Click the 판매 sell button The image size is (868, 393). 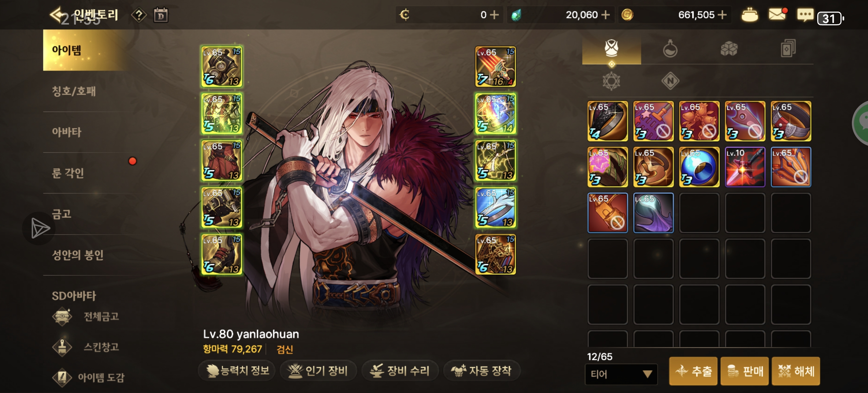744,371
